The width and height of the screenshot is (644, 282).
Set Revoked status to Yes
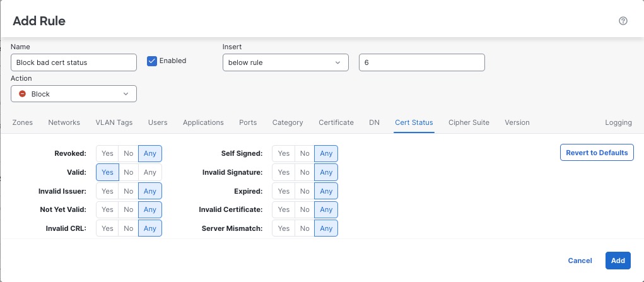(107, 153)
